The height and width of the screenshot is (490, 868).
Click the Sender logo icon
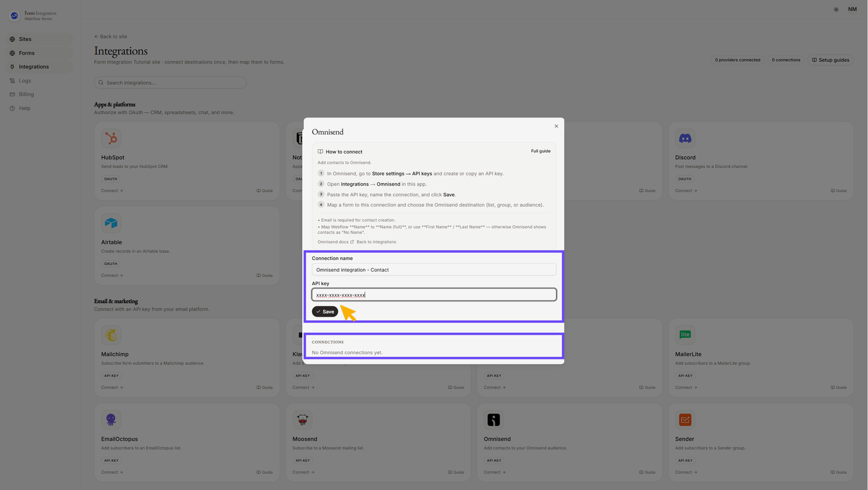click(685, 420)
